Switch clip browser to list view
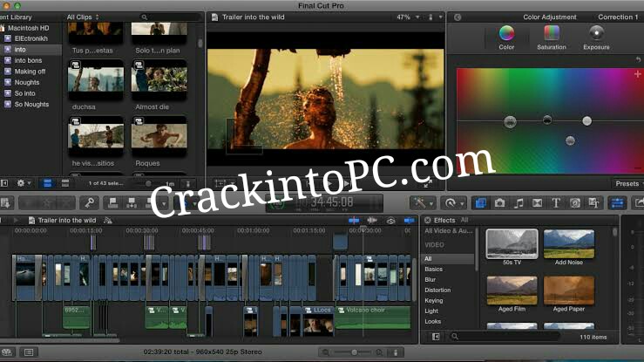 tap(64, 183)
